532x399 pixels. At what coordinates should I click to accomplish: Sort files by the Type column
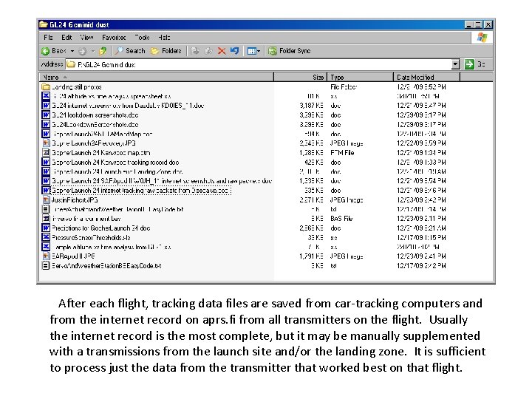click(360, 78)
